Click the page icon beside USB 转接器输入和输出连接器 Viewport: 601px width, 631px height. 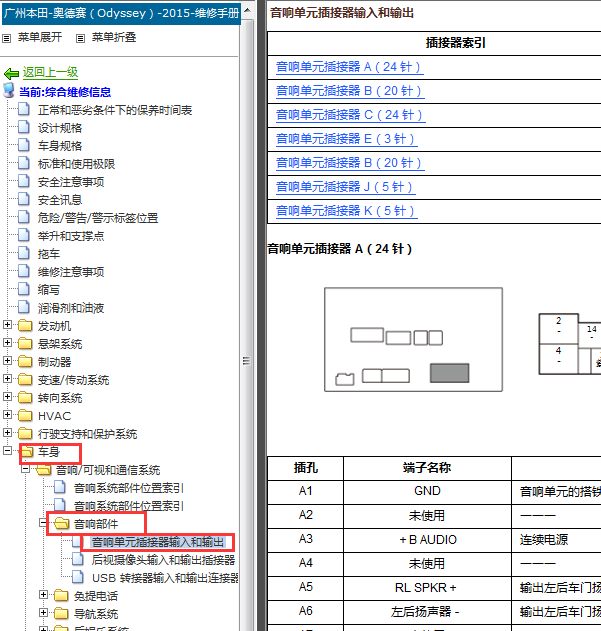[x=78, y=577]
